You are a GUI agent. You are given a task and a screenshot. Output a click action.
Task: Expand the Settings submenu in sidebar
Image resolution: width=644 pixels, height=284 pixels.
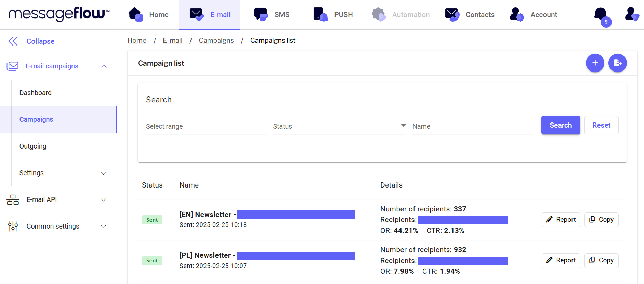pos(103,173)
